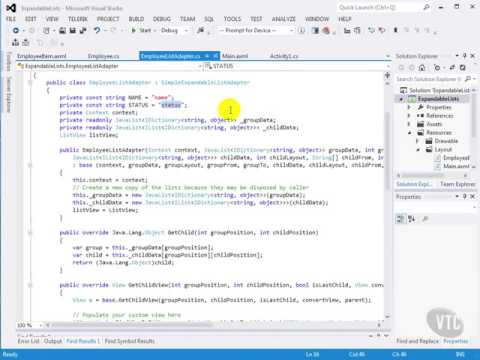Image resolution: width=480 pixels, height=360 pixels.
Task: Click the Quick Launch search magnifier icon
Action: point(426,7)
